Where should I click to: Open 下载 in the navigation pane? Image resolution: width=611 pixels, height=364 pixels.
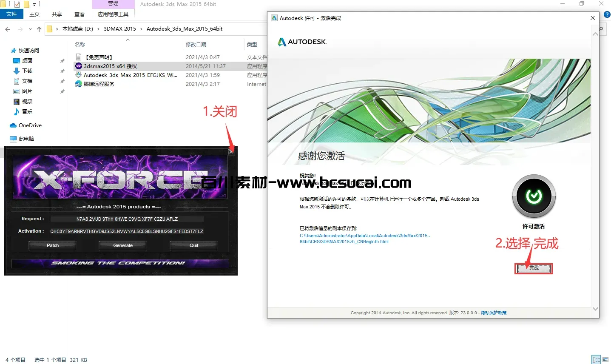point(27,71)
